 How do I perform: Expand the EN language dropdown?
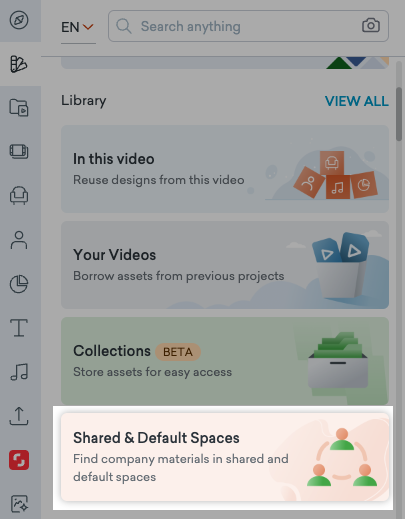click(78, 27)
